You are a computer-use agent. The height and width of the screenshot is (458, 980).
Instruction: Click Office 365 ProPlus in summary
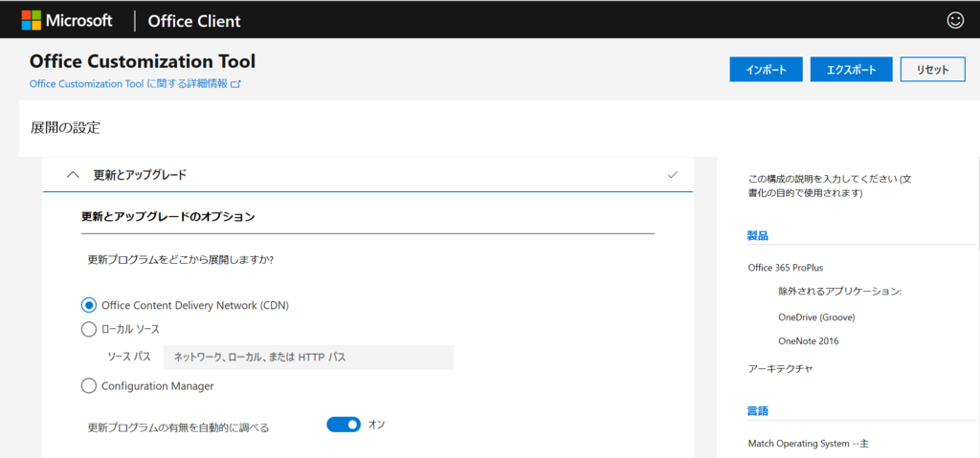coord(786,268)
